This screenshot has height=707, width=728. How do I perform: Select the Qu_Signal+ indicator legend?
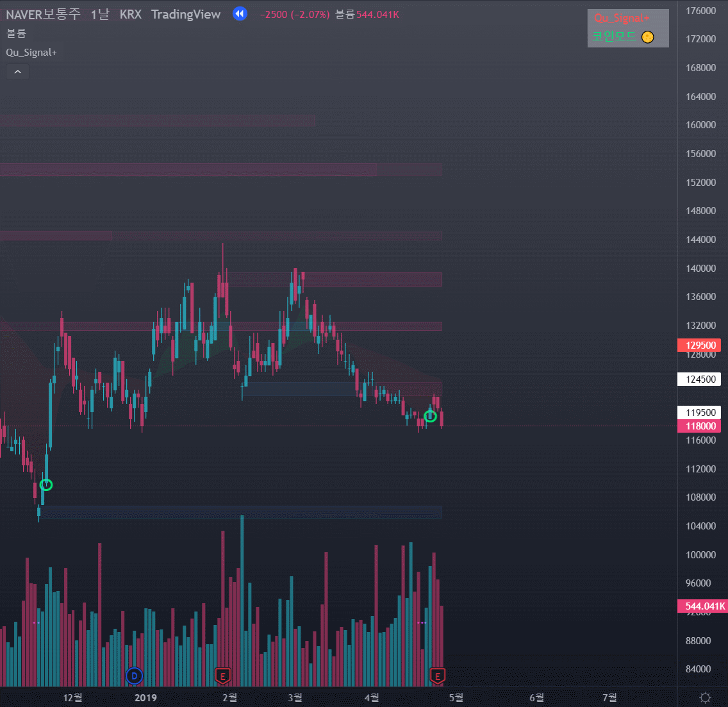(31, 53)
